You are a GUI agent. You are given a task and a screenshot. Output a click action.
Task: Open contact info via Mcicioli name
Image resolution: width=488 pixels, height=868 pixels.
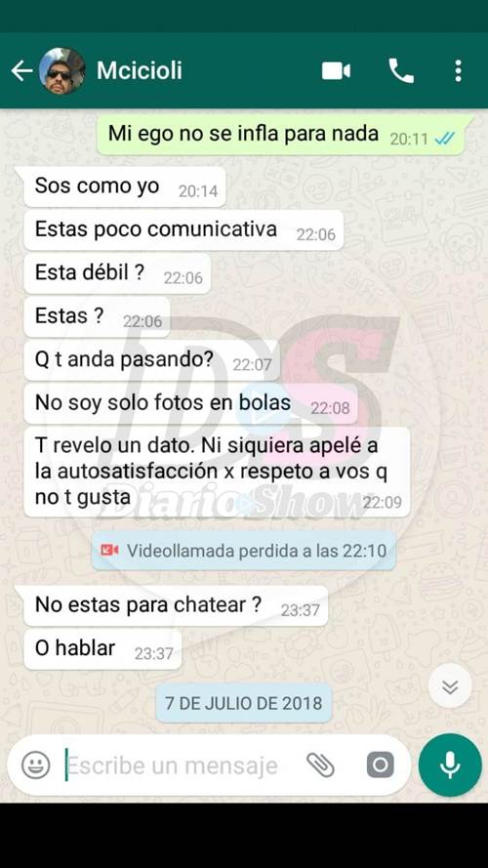[140, 71]
